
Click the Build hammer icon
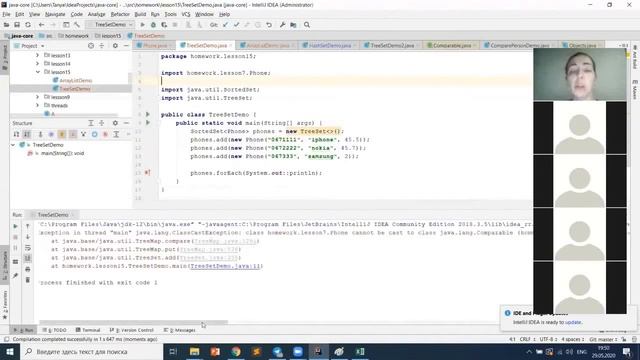[x=77, y=25]
